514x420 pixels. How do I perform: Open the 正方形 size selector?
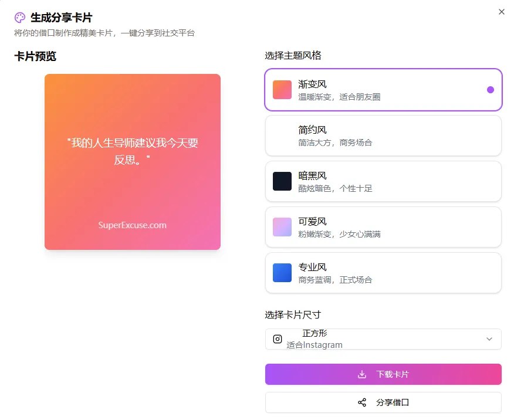383,339
